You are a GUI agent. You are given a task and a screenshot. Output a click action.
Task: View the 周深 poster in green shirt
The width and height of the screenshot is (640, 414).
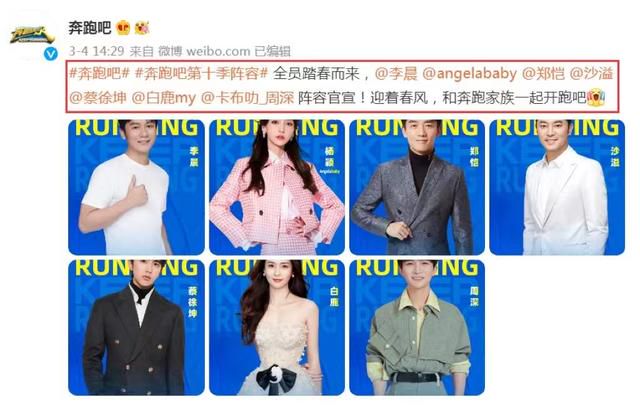[417, 327]
